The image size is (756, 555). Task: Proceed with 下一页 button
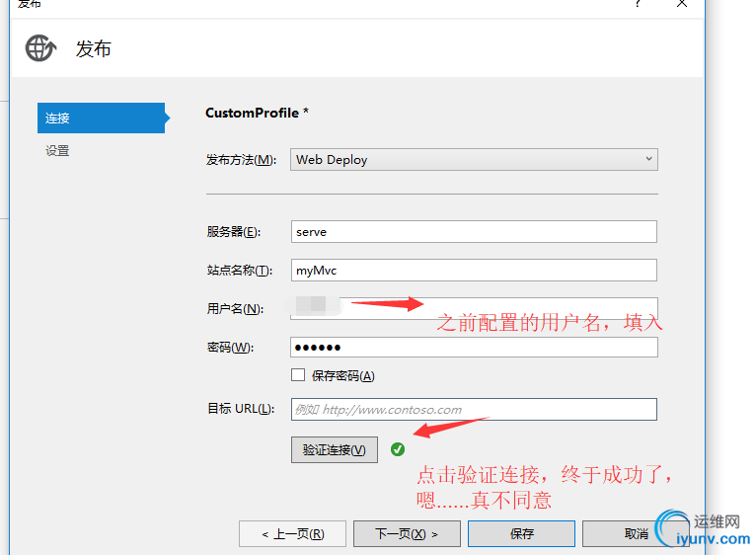click(x=407, y=533)
